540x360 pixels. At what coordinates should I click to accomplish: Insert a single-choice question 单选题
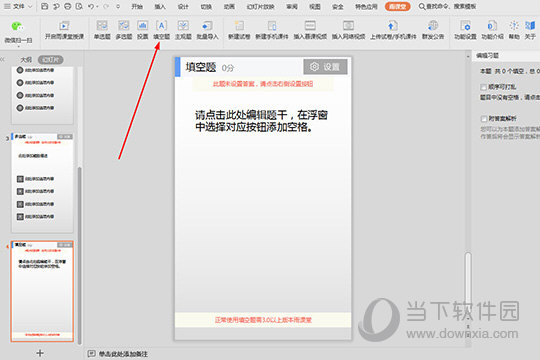[x=102, y=30]
